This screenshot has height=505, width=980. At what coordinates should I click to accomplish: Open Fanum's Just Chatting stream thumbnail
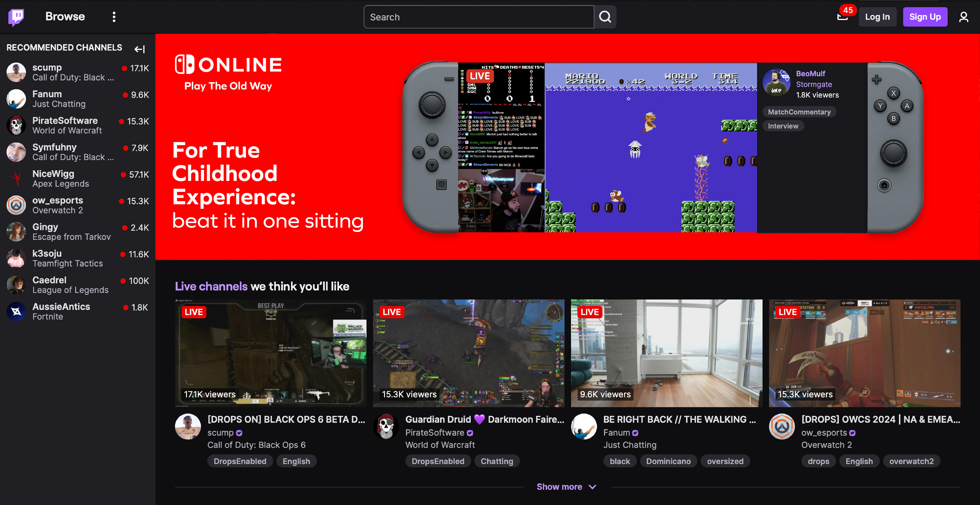click(667, 353)
